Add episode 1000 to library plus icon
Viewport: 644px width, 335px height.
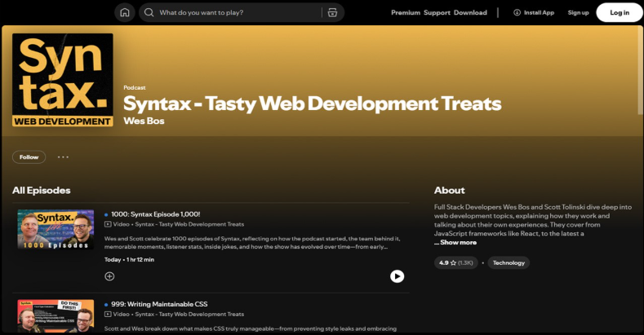point(109,276)
